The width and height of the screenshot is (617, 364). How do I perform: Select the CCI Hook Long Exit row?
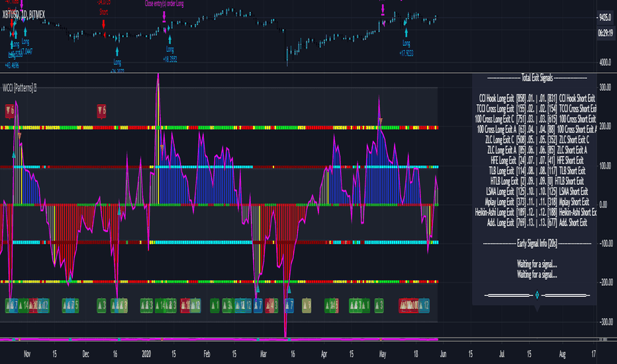[506, 99]
